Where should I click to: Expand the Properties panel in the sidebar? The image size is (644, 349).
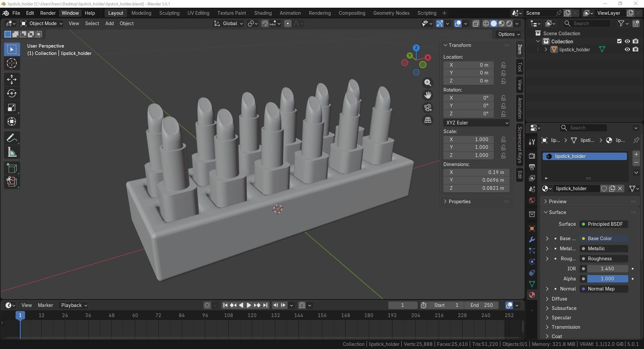pyautogui.click(x=445, y=202)
